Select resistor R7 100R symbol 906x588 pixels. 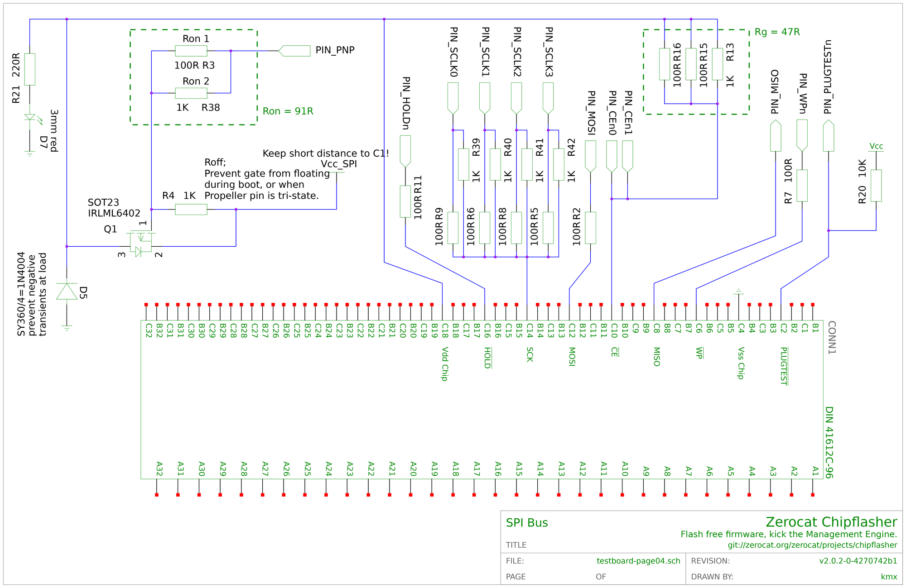(x=802, y=186)
